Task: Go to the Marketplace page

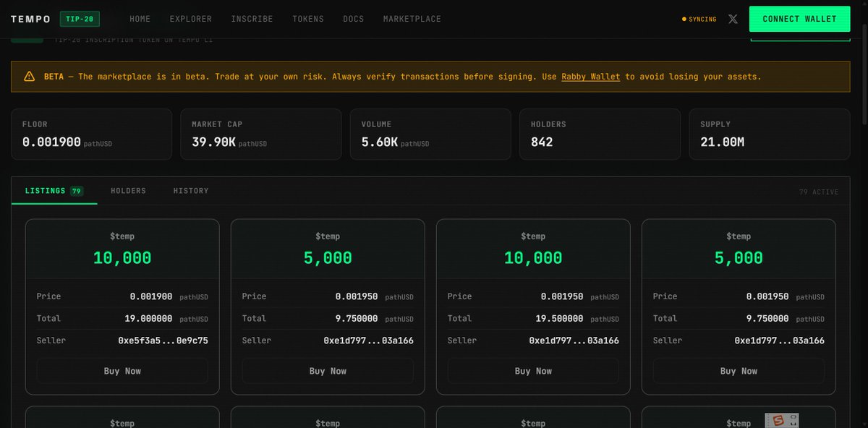Action: pyautogui.click(x=412, y=19)
